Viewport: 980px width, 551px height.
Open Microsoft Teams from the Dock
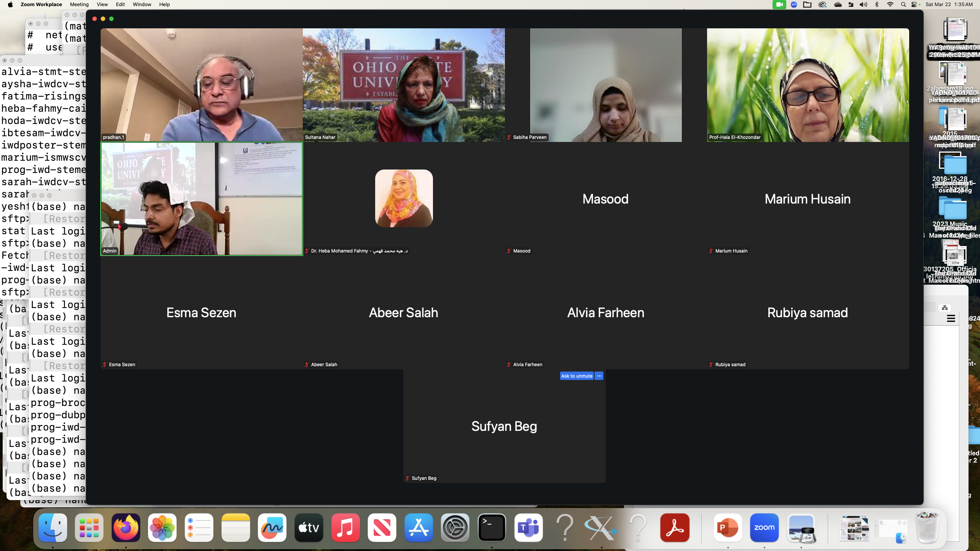pyautogui.click(x=528, y=528)
